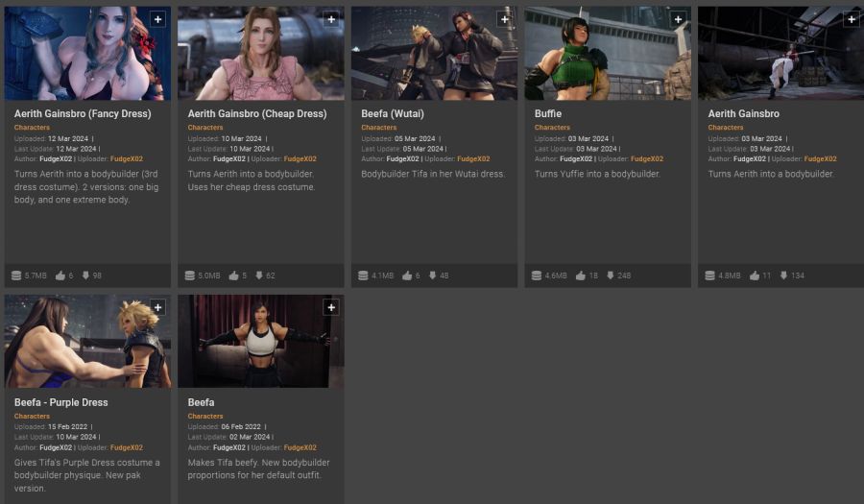Click download arrow icon showing 248

(x=611, y=276)
